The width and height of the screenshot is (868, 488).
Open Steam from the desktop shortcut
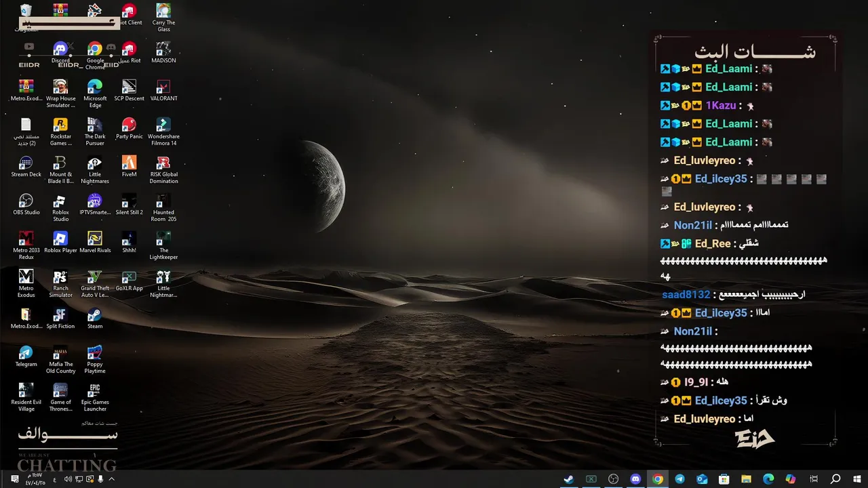tap(95, 318)
